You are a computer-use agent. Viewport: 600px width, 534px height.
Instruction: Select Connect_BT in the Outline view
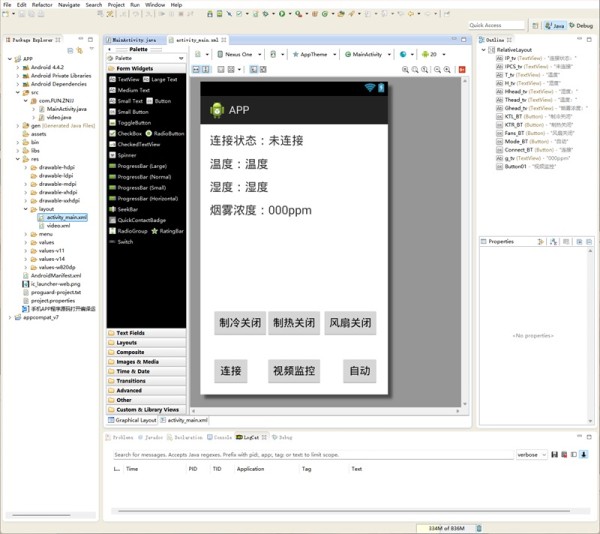(535, 150)
